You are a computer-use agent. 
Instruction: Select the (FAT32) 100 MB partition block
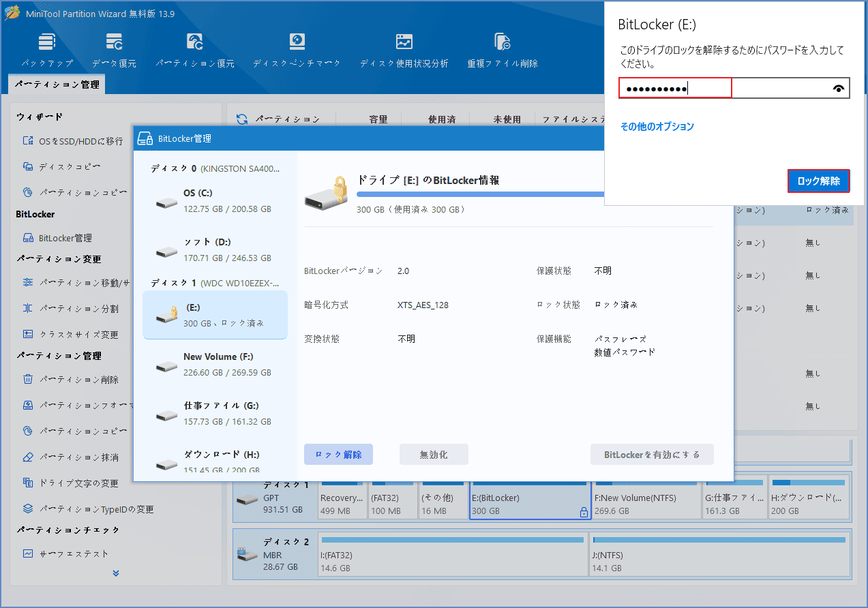393,502
